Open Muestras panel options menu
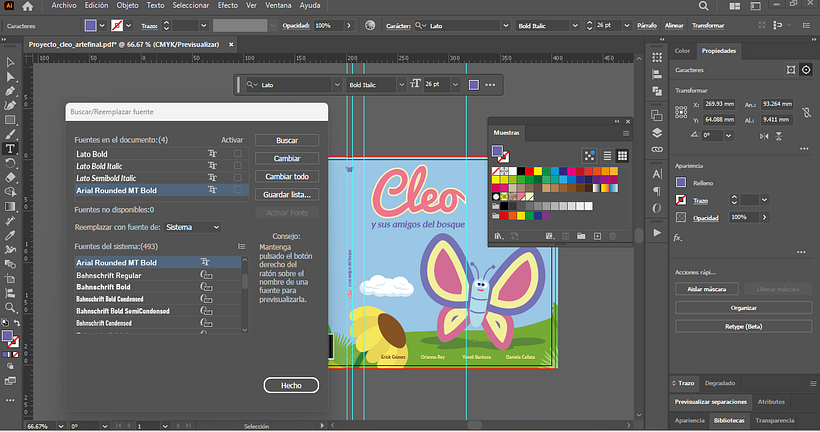Viewport: 820px width, 432px height. pos(626,133)
